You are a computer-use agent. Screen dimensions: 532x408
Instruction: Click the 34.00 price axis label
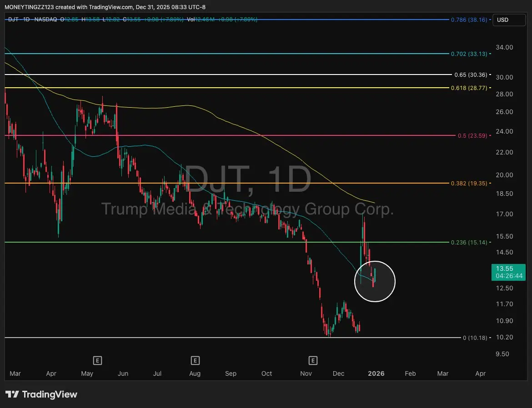tap(504, 48)
